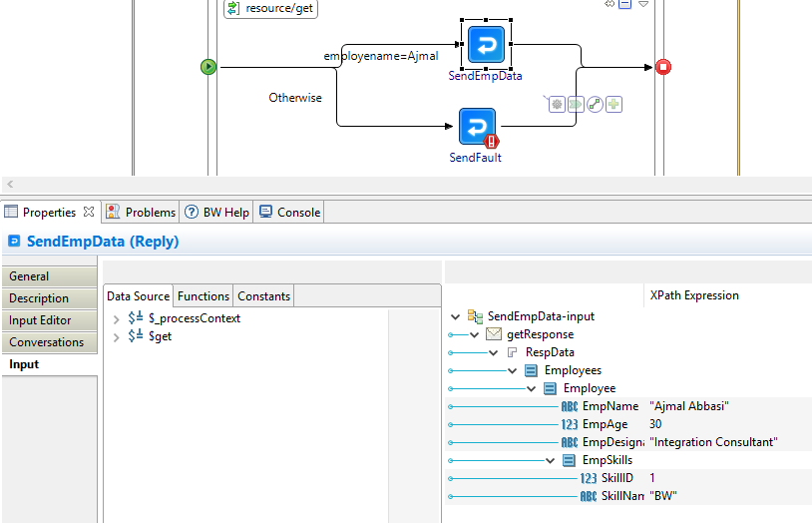This screenshot has height=523, width=812.
Task: Open the Problems tab
Action: point(141,212)
